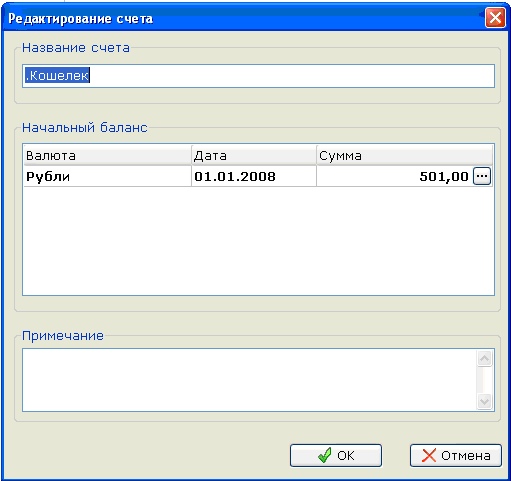Confirm changes with the OK button
Viewport: 511px width, 481px height.
336,455
